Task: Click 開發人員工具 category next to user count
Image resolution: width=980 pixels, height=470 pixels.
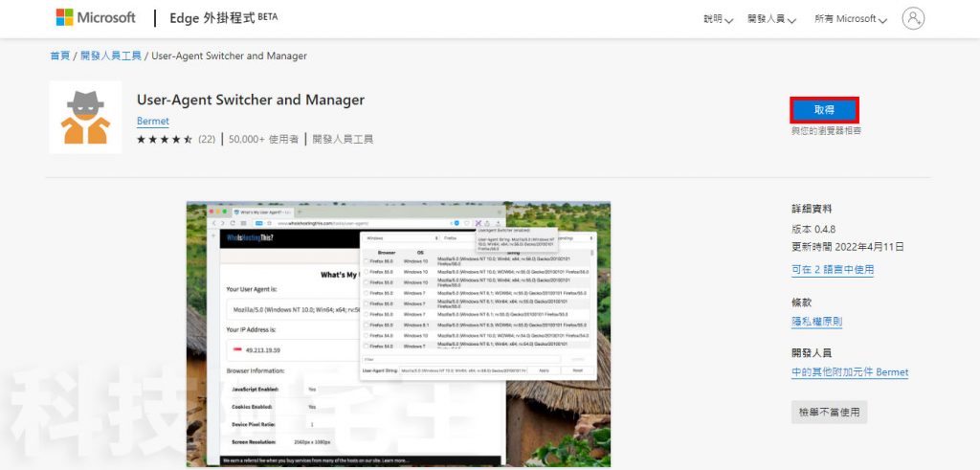Action: pyautogui.click(x=343, y=140)
